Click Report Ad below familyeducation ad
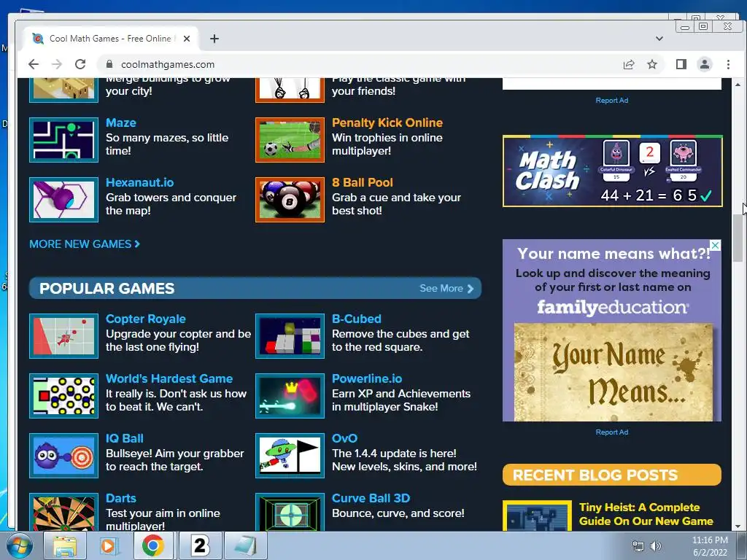This screenshot has height=560, width=747. (612, 432)
